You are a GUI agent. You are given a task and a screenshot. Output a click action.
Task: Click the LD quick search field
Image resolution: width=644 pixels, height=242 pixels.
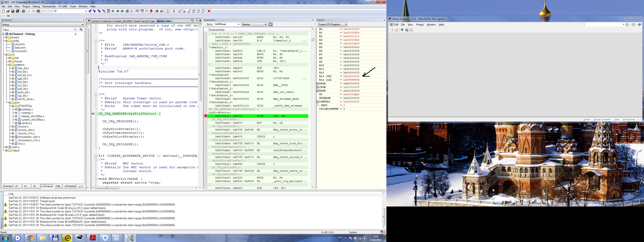coord(70,11)
